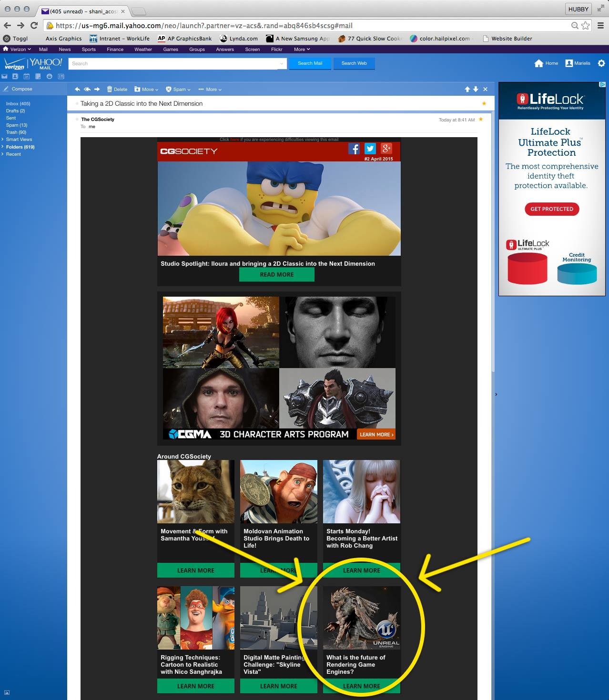Click the Search Web button
The image size is (609, 700).
pyautogui.click(x=354, y=63)
